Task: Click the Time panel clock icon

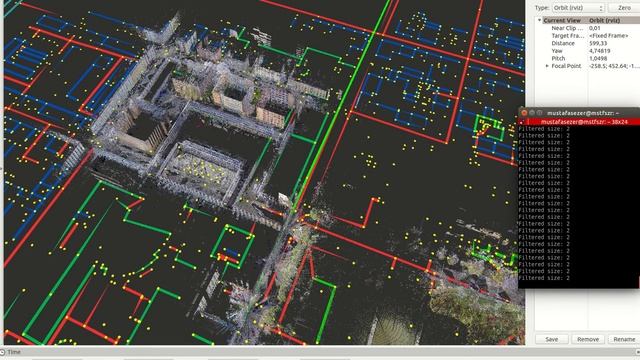Action: pyautogui.click(x=2, y=352)
